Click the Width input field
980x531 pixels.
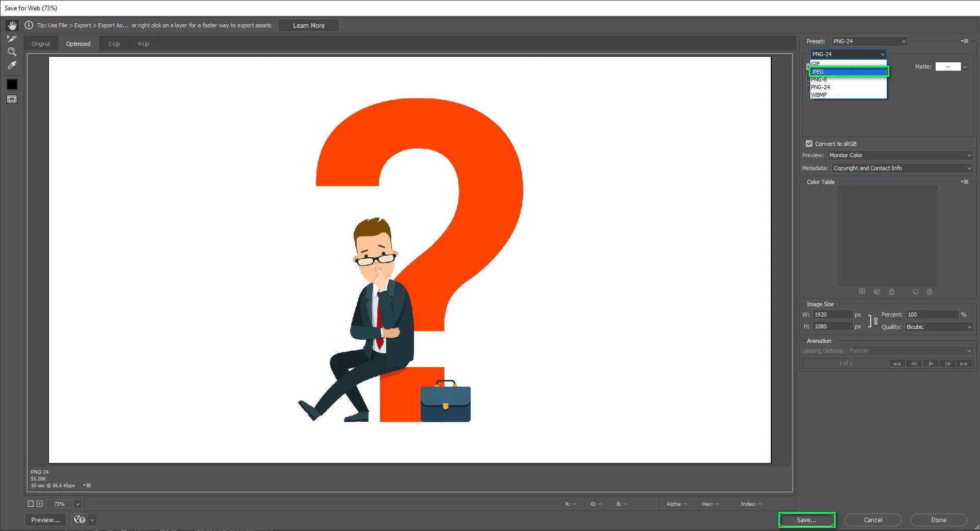[x=833, y=314]
